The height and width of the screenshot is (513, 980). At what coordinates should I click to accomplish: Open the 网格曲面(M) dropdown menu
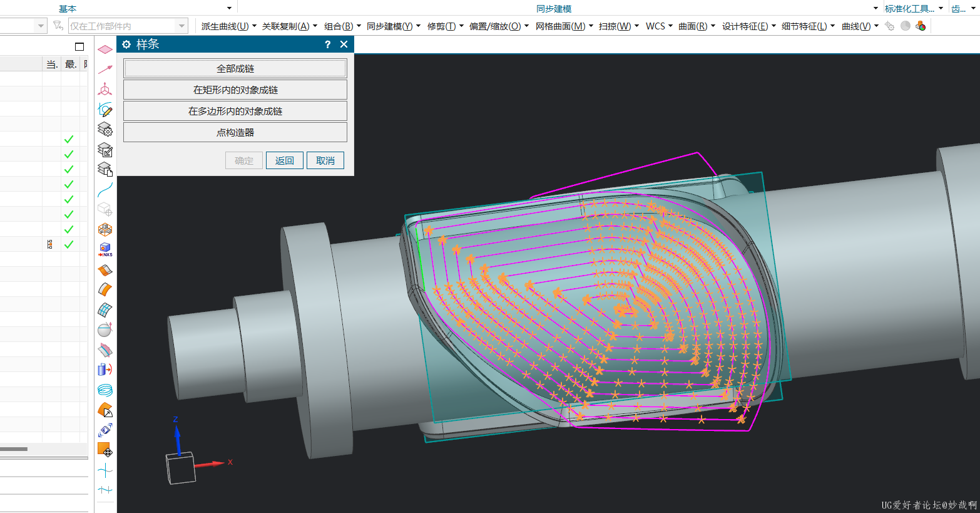[x=564, y=26]
